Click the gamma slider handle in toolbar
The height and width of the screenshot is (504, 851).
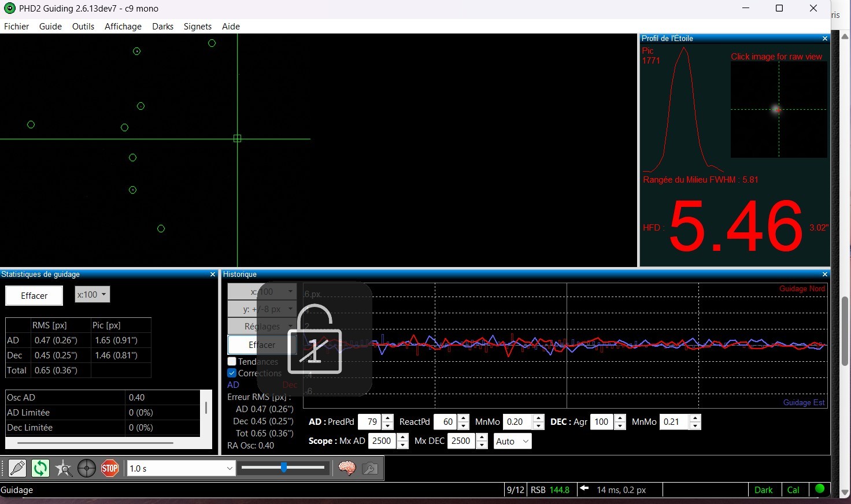click(284, 467)
